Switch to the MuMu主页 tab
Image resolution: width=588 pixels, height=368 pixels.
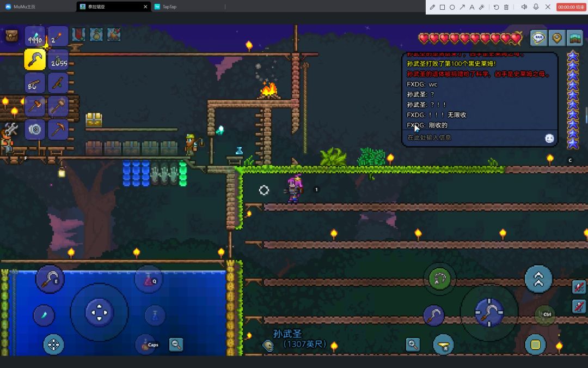(x=21, y=7)
